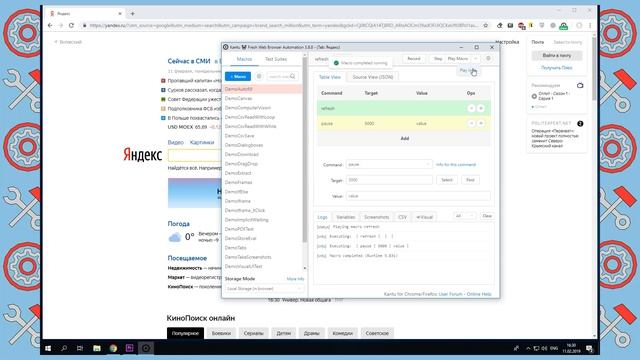Open the Info for this command link
Screen dimensions: 640x360
[456, 164]
